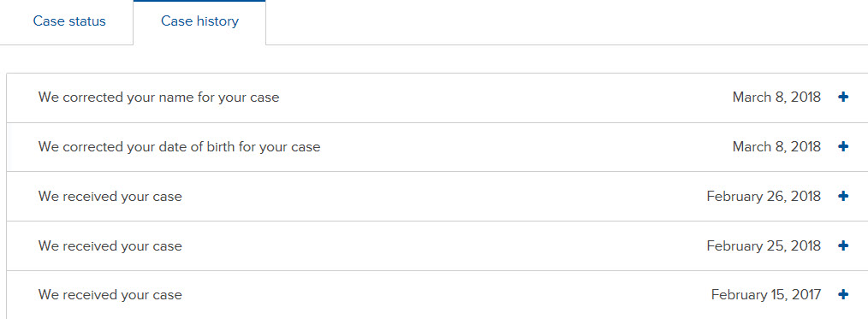
Task: Click the plus icon for the name correction entry
Action: pos(843,97)
